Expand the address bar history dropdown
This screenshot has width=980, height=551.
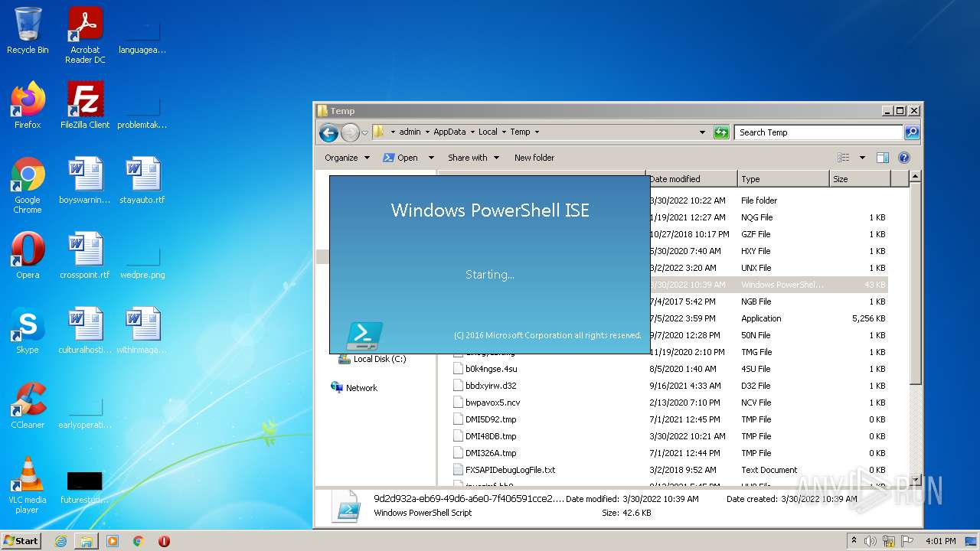pos(702,132)
